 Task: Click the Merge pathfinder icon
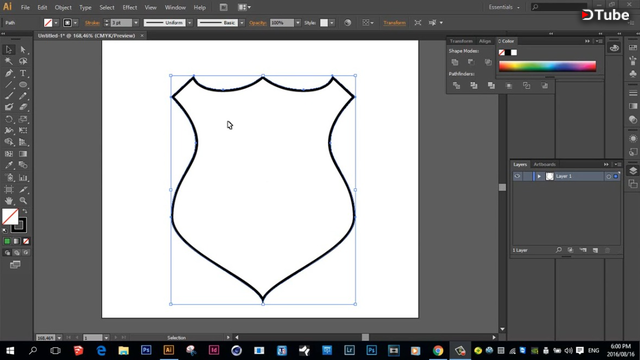coord(491,85)
